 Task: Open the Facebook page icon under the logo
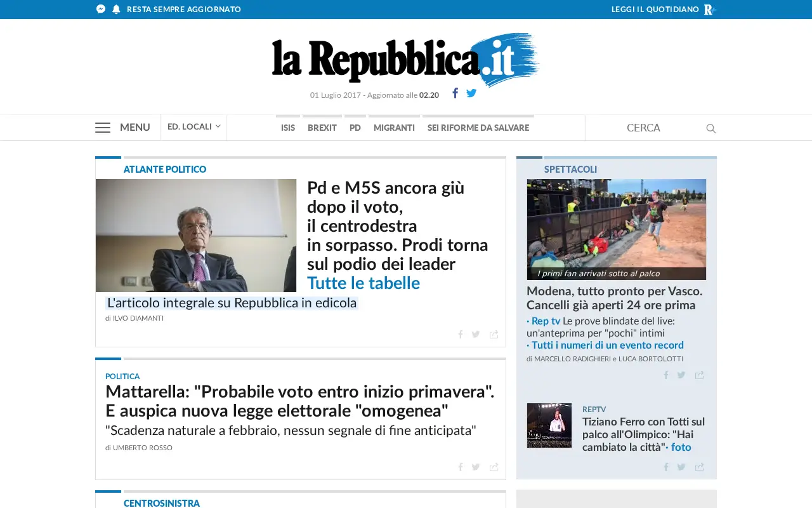pyautogui.click(x=455, y=93)
